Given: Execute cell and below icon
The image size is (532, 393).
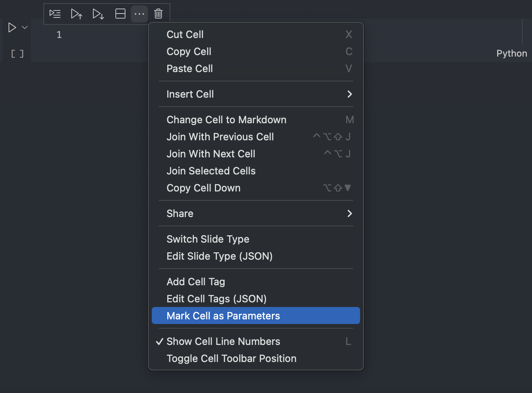Looking at the screenshot, I should (x=98, y=14).
